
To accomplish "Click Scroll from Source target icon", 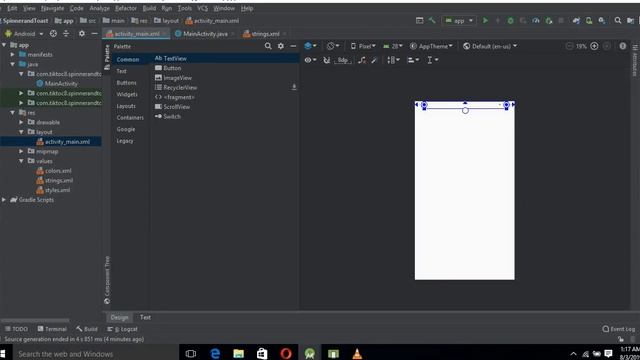I will click(53, 33).
